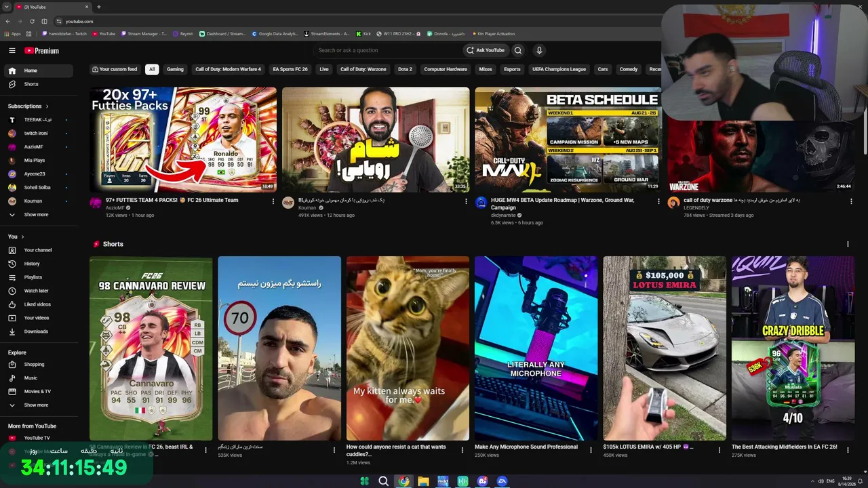Click the search magnifier button
Screen dimensions: 868x488
[x=518, y=50]
